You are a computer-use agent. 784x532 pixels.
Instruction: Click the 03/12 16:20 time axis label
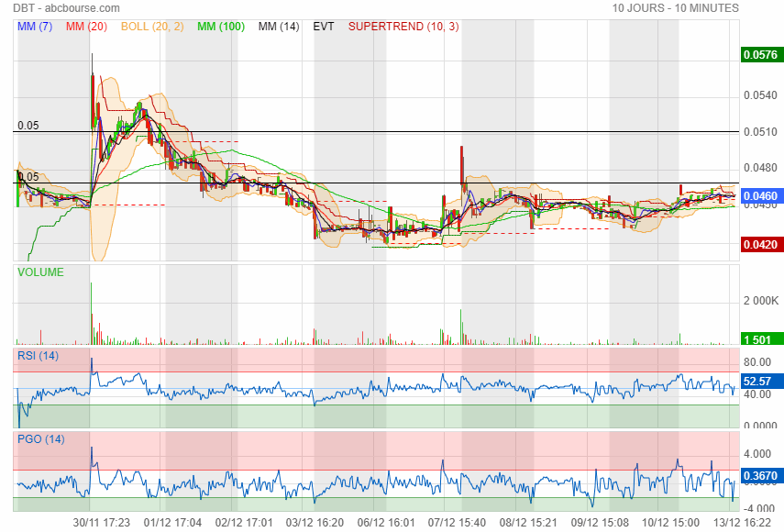click(x=315, y=523)
